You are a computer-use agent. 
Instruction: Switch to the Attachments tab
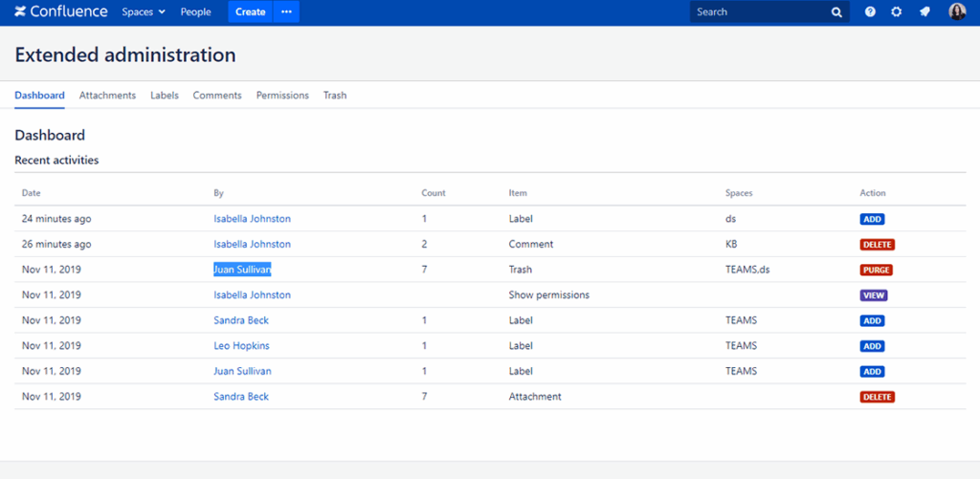click(107, 96)
